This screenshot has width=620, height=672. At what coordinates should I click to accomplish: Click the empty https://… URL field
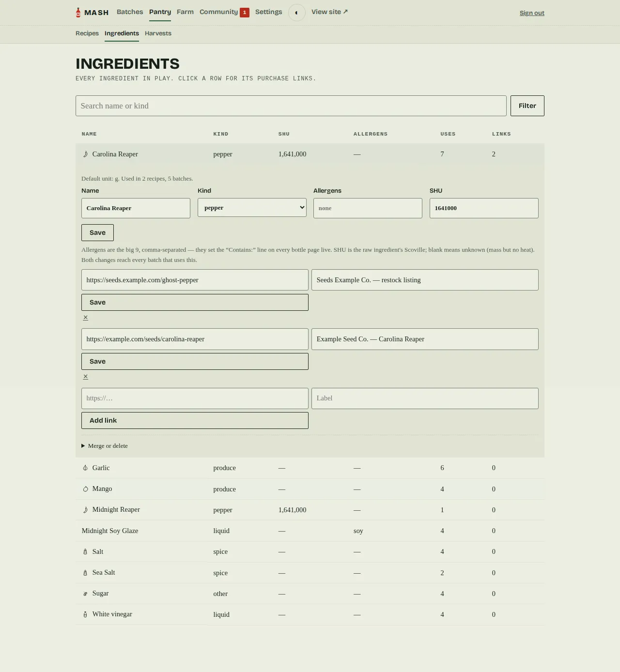click(195, 398)
